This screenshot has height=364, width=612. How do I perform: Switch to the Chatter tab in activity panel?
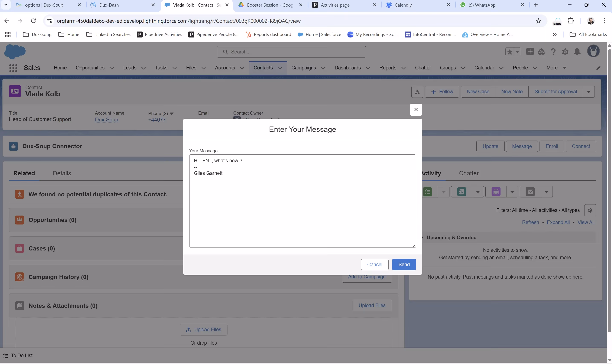(468, 173)
